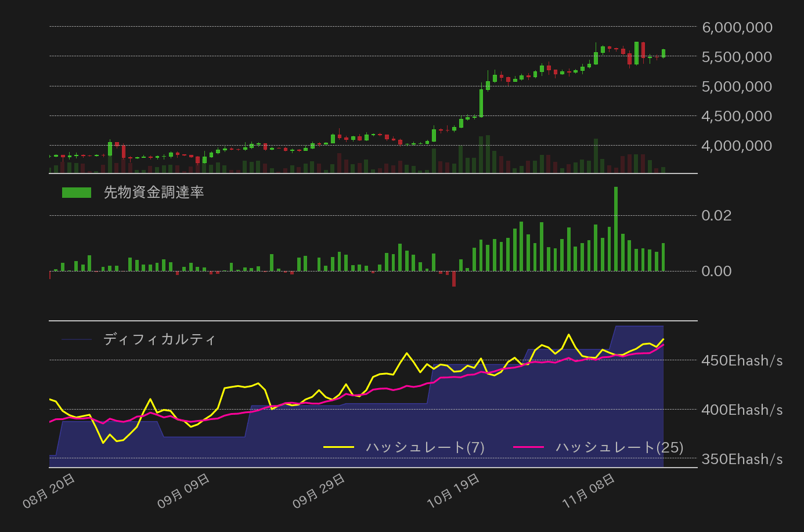This screenshot has height=532, width=804.
Task: Click the 6,000,000 price axis label
Action: tap(736, 27)
